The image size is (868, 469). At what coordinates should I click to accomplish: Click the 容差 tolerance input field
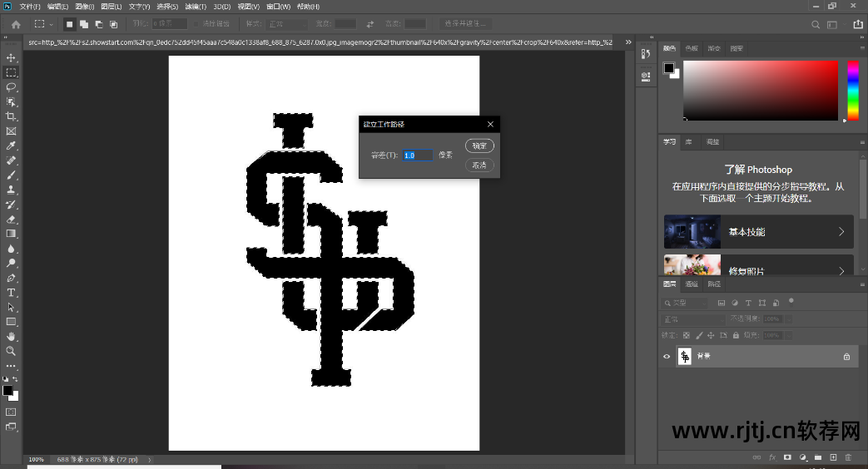point(418,156)
